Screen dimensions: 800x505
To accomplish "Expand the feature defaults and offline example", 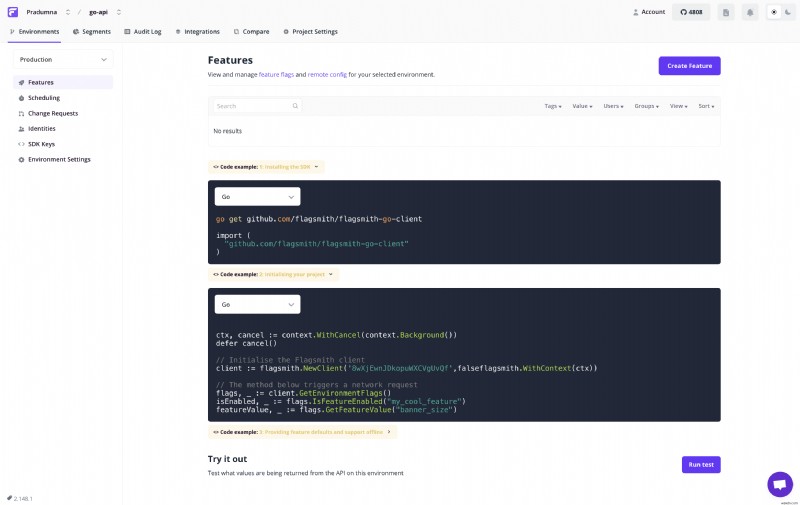I will pyautogui.click(x=302, y=432).
